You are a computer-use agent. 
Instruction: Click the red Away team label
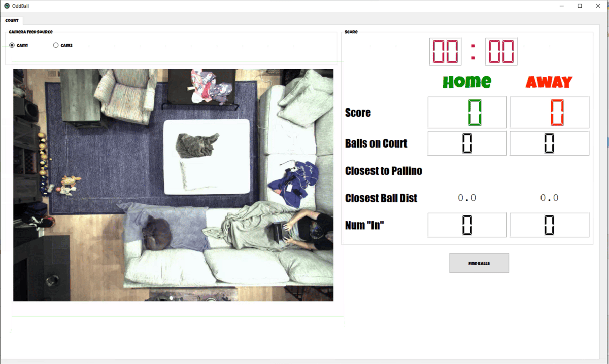pyautogui.click(x=549, y=82)
